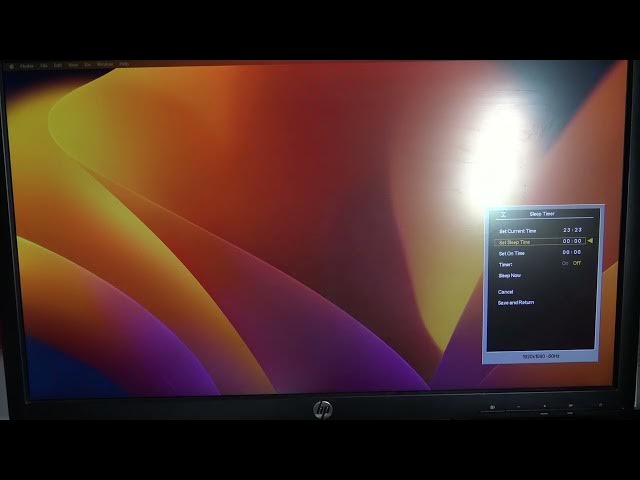
Task: Click the current time value 23:23
Action: pos(572,230)
